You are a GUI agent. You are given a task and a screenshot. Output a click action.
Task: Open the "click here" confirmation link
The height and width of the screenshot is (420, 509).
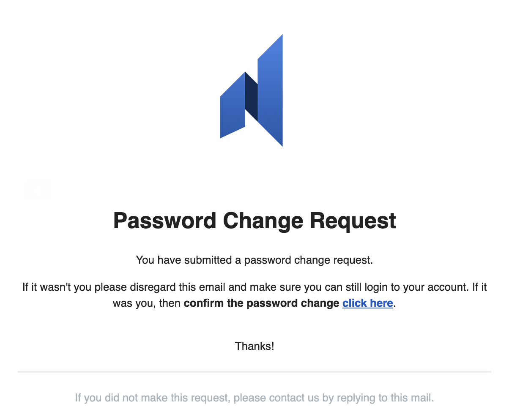point(368,303)
